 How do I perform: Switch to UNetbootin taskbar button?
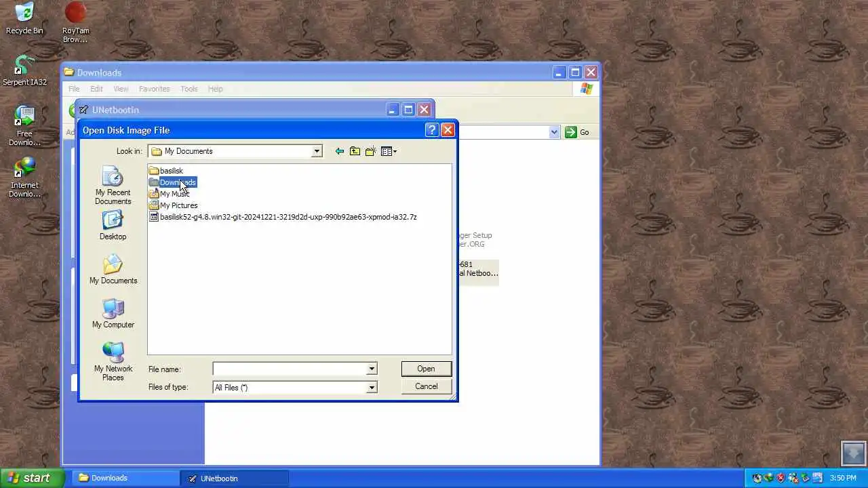[x=234, y=478]
